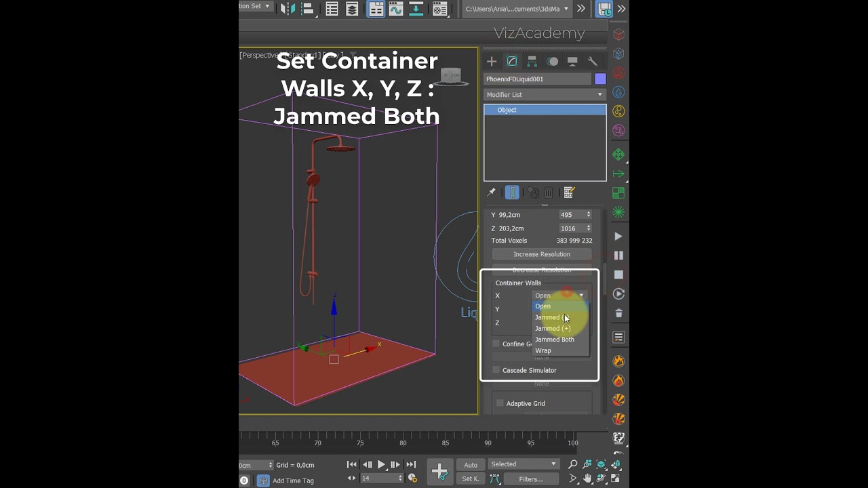The height and width of the screenshot is (488, 868).
Task: Adjust the Z voxel count 1016 spinner
Action: [588, 228]
